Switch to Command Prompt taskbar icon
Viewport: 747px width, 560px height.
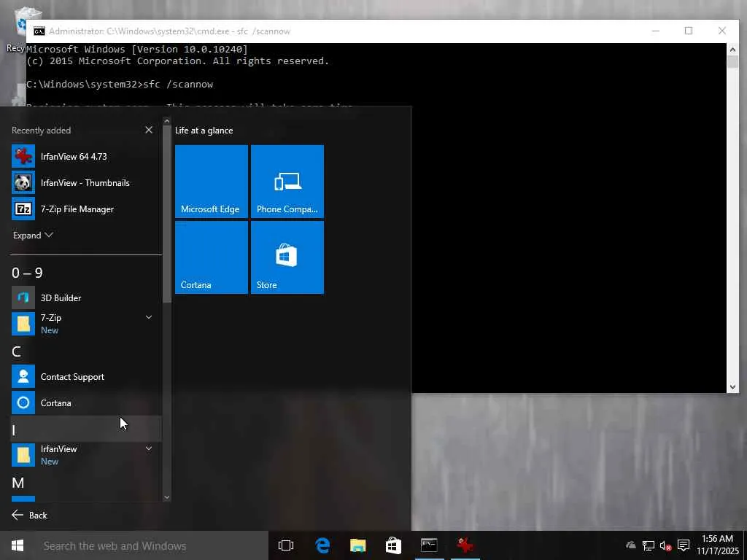(429, 545)
